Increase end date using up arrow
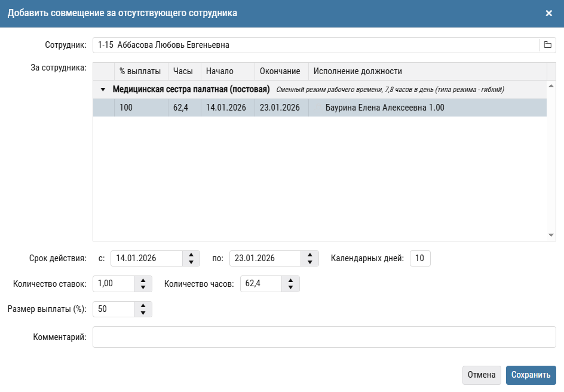This screenshot has height=392, width=564. point(309,255)
